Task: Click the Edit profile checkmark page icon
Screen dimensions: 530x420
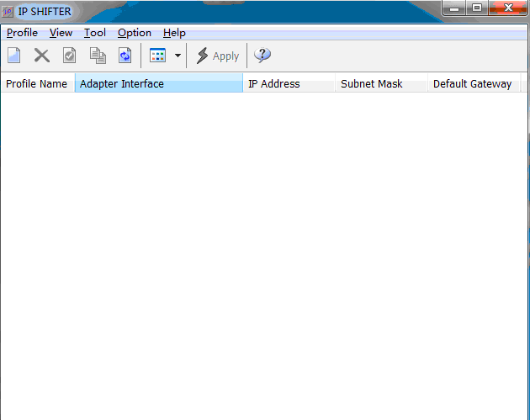Action: tap(69, 56)
